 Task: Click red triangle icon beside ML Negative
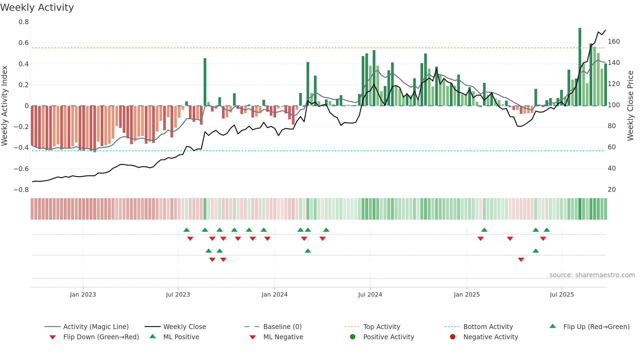click(x=253, y=337)
